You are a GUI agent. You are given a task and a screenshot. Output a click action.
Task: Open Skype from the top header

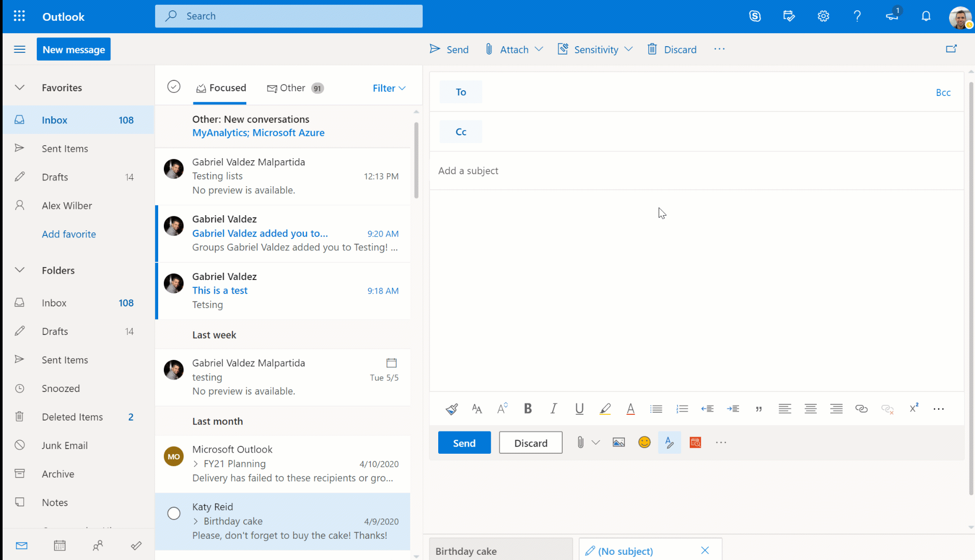(755, 16)
